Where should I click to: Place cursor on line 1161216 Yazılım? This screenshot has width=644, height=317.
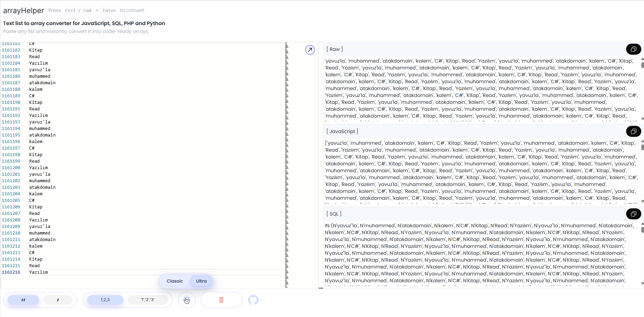[x=38, y=272]
